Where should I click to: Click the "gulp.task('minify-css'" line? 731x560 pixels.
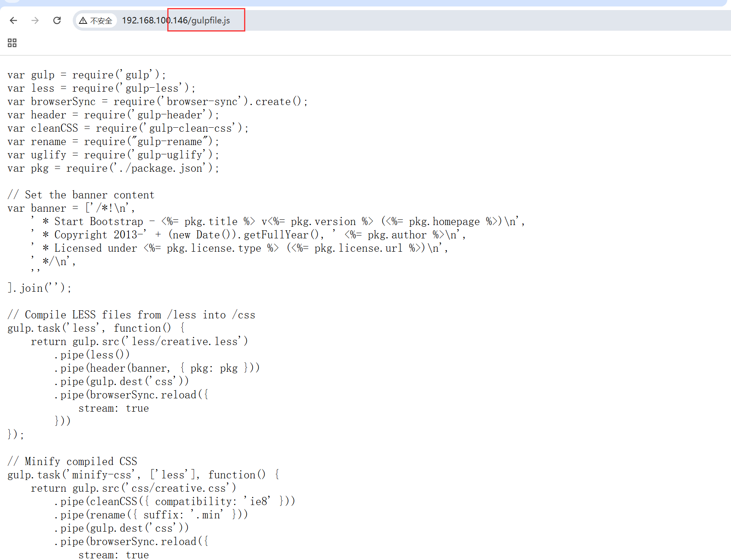pyautogui.click(x=143, y=475)
